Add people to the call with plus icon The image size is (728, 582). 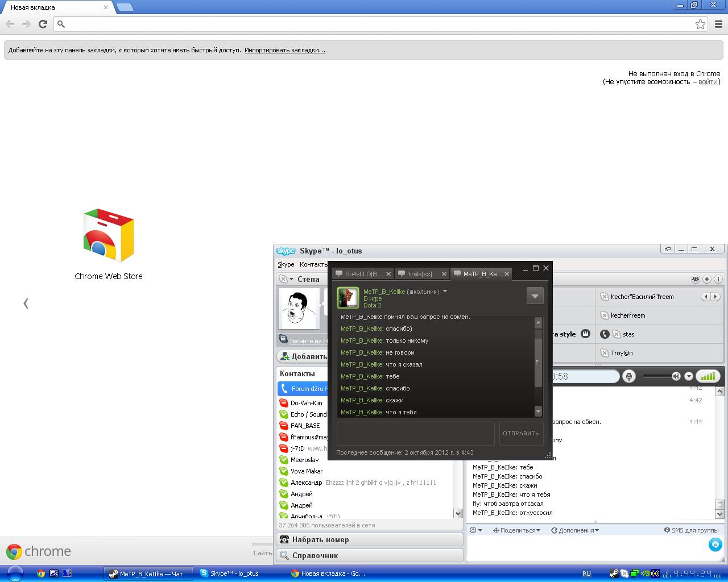point(707,279)
